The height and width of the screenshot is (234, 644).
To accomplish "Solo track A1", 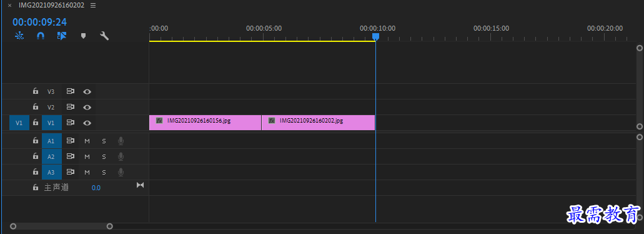I will (x=104, y=141).
